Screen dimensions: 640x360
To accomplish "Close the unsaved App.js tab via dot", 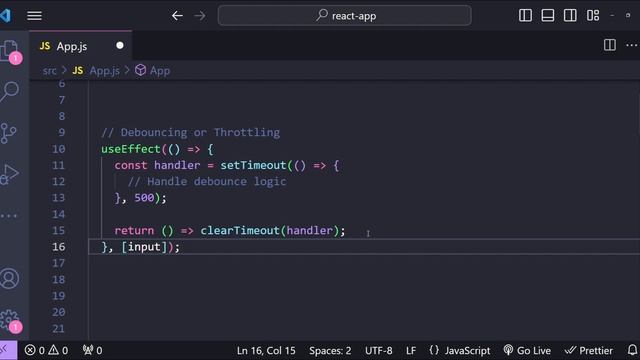I will tap(120, 45).
